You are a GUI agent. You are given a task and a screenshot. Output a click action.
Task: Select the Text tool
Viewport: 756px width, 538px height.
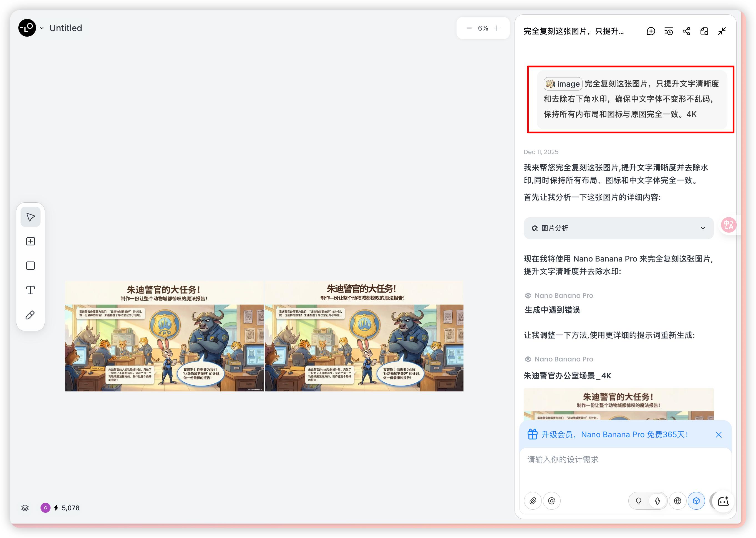pyautogui.click(x=31, y=290)
